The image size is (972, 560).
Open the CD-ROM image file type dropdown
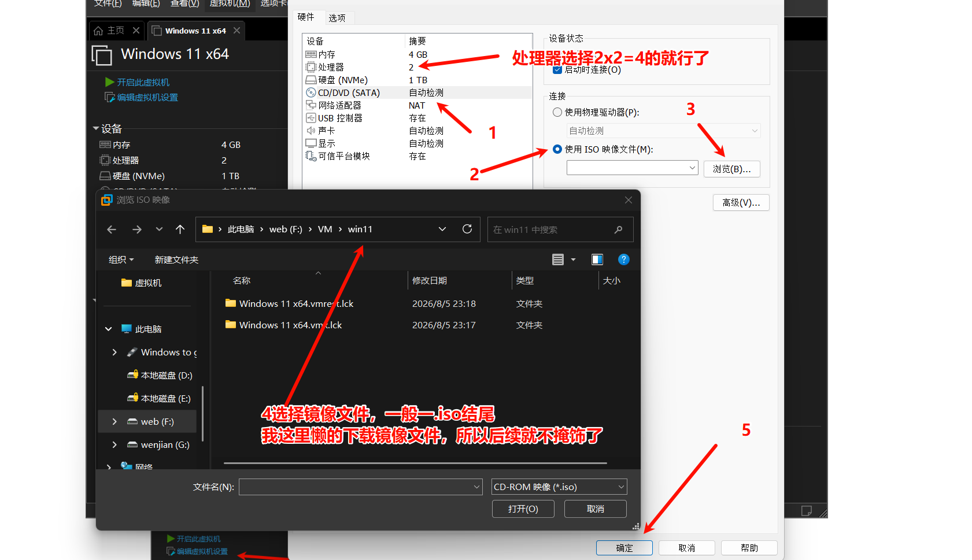click(622, 487)
